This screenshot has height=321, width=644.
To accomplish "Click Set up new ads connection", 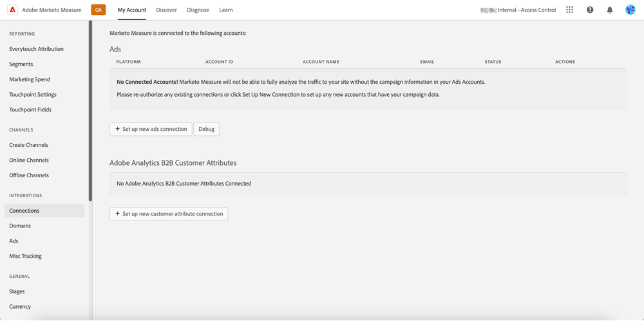I will tap(151, 129).
